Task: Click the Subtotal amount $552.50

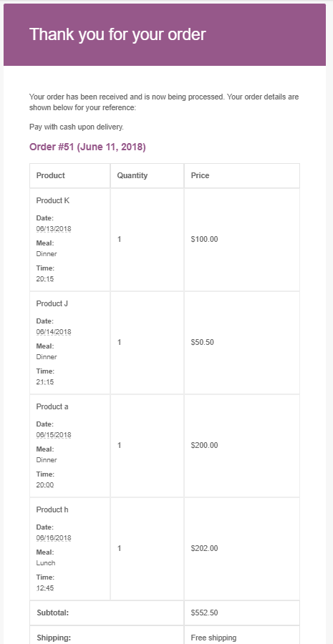Action: click(204, 613)
